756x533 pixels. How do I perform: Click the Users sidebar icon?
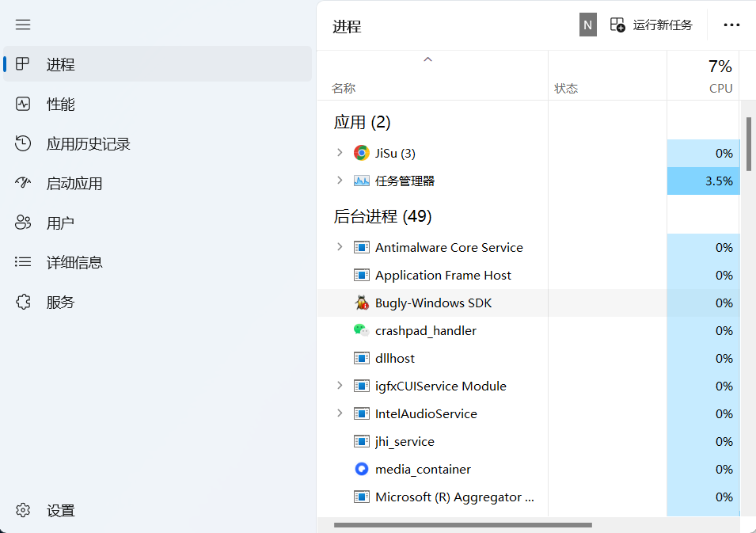pos(23,223)
